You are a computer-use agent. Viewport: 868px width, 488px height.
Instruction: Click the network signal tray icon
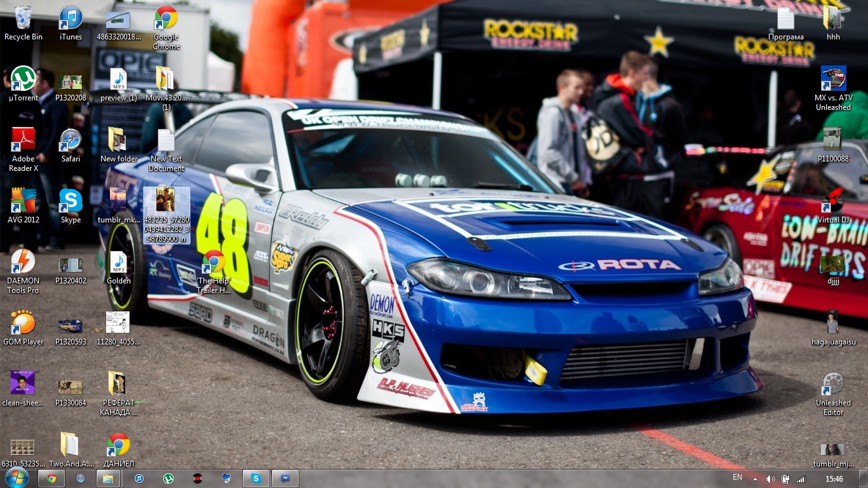[x=801, y=479]
